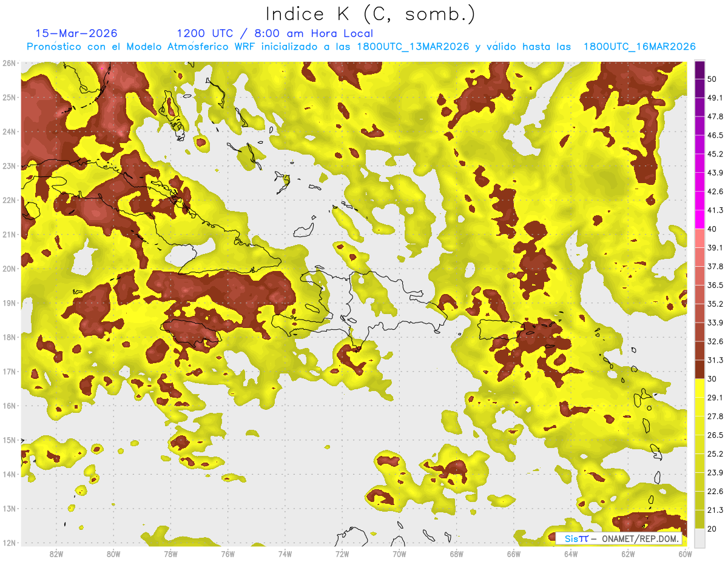Select the colorbar value "43.9"

point(715,173)
